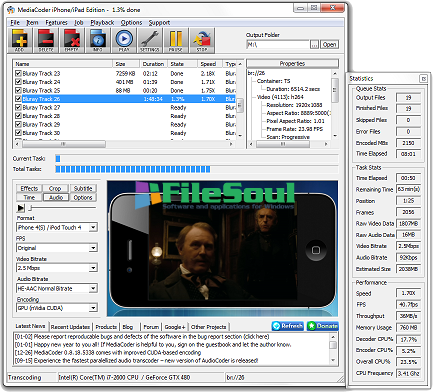Viewport: 433px width, 392px height.
Task: Open the Blog tab
Action: pos(128,327)
